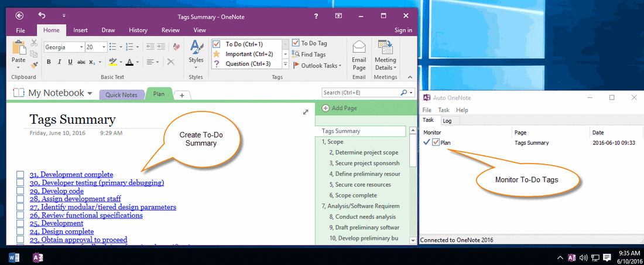Open the Styles gallery icon
Viewport: 644px width, 265px height.
pos(196,47)
